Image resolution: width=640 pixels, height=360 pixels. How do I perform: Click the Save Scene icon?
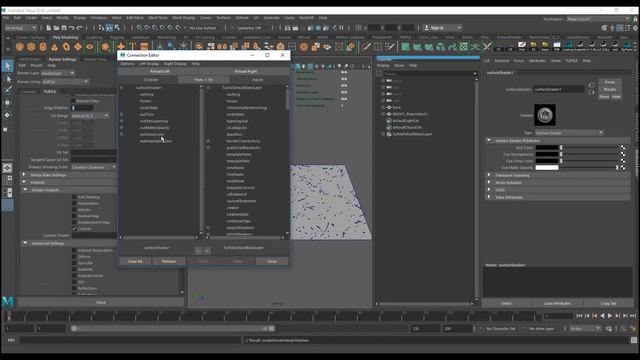coord(64,28)
